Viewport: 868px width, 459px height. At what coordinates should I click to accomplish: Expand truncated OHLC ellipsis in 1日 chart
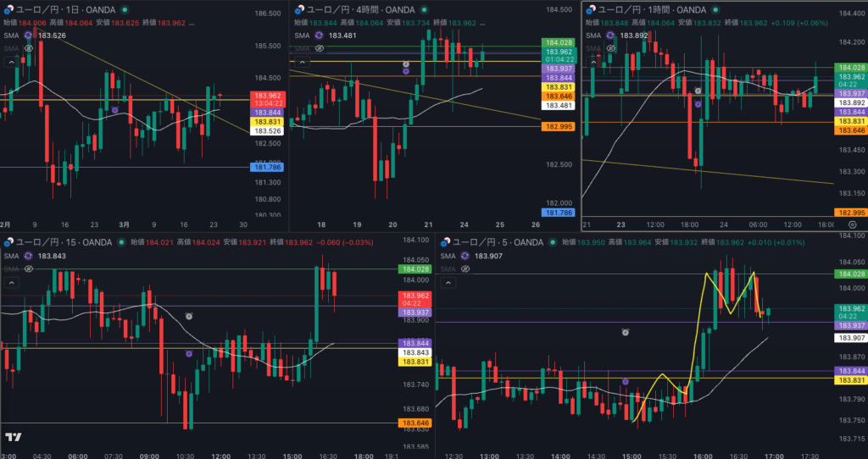click(192, 23)
